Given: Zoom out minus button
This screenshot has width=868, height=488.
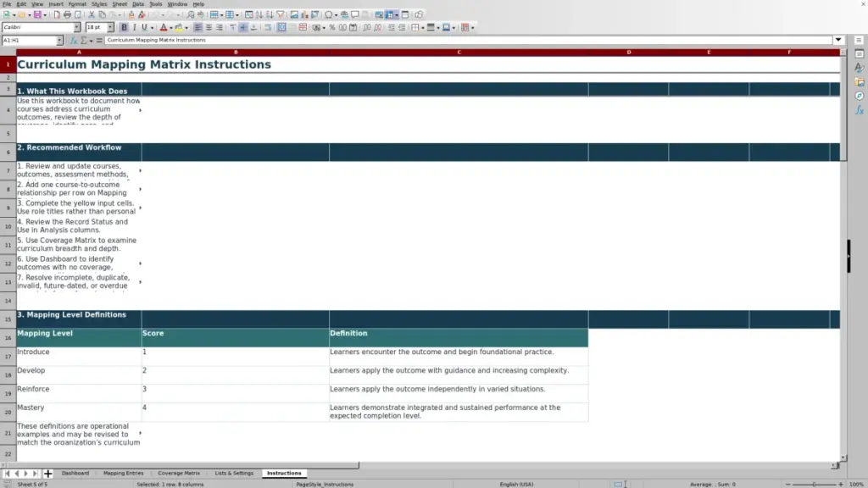Looking at the screenshot, I should [787, 484].
